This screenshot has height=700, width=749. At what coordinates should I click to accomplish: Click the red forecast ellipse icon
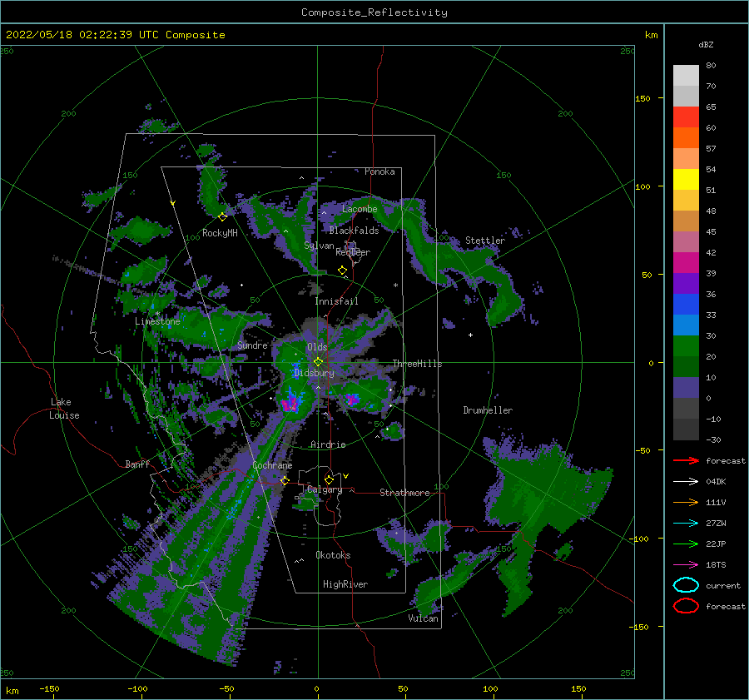pyautogui.click(x=686, y=606)
